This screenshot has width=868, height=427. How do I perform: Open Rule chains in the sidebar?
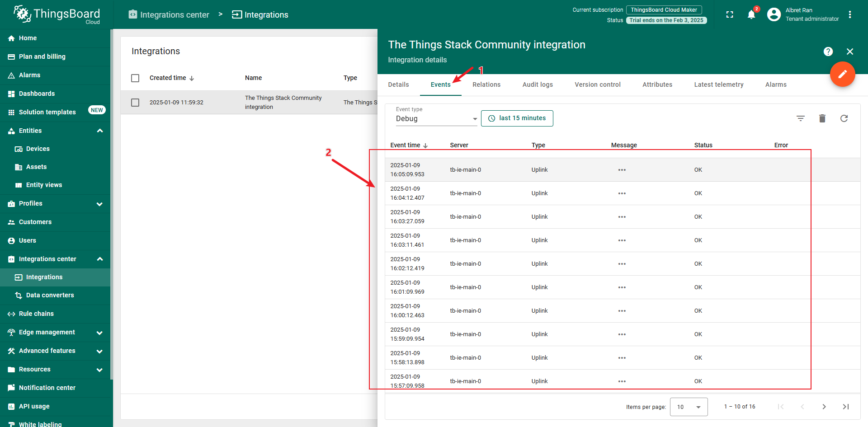55,314
